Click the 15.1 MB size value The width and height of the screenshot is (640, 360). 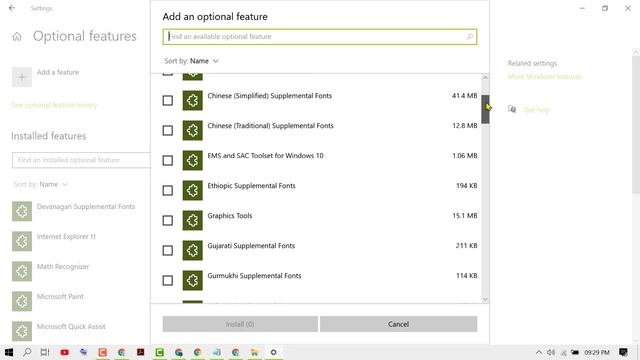tap(464, 216)
